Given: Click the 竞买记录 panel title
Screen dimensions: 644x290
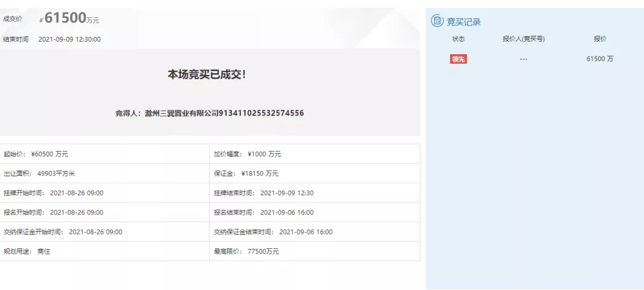Looking at the screenshot, I should coord(463,22).
